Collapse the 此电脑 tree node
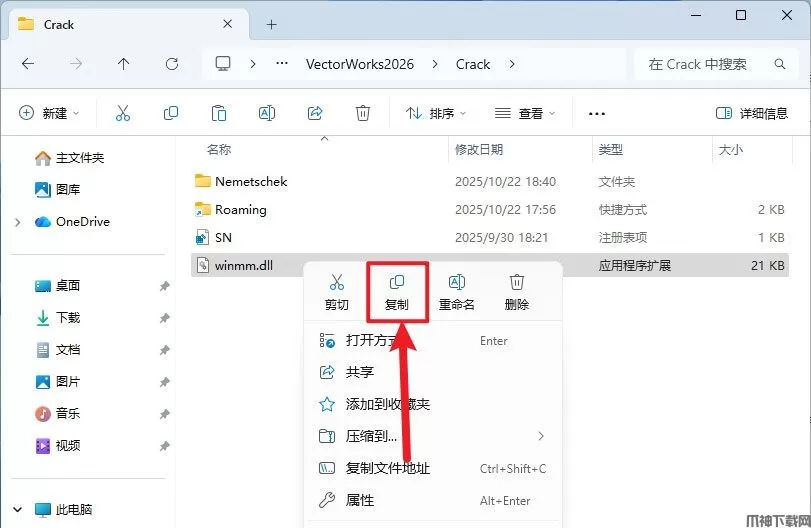The height and width of the screenshot is (528, 811). click(x=18, y=509)
